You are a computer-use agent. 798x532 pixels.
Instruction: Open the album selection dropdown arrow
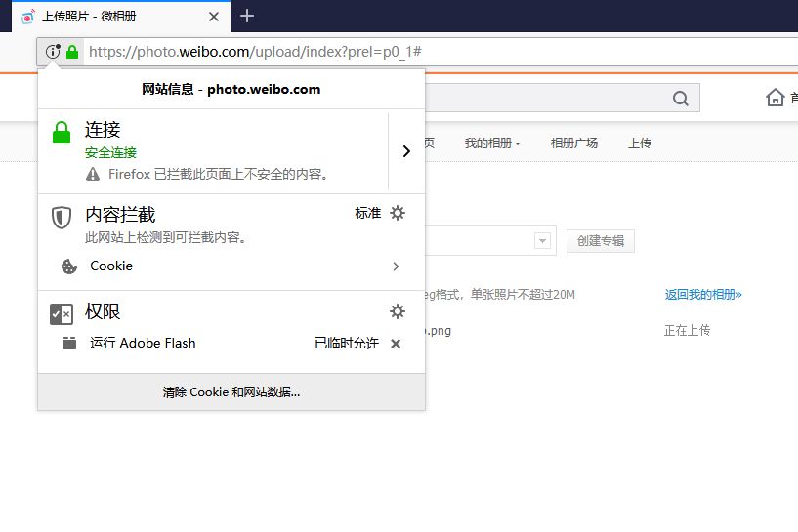[x=542, y=240]
